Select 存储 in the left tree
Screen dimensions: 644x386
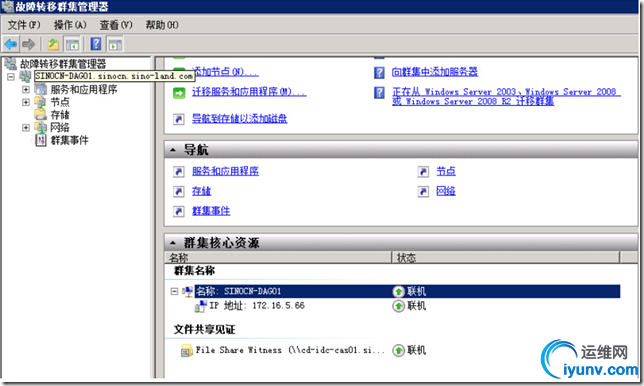click(x=60, y=115)
